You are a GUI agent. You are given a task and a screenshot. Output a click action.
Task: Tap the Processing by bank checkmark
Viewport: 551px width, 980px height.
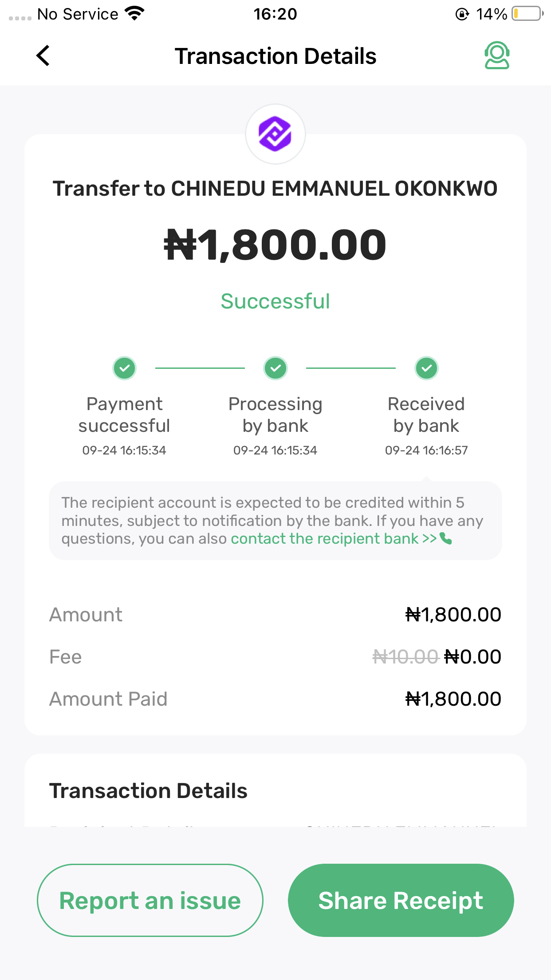click(x=275, y=368)
